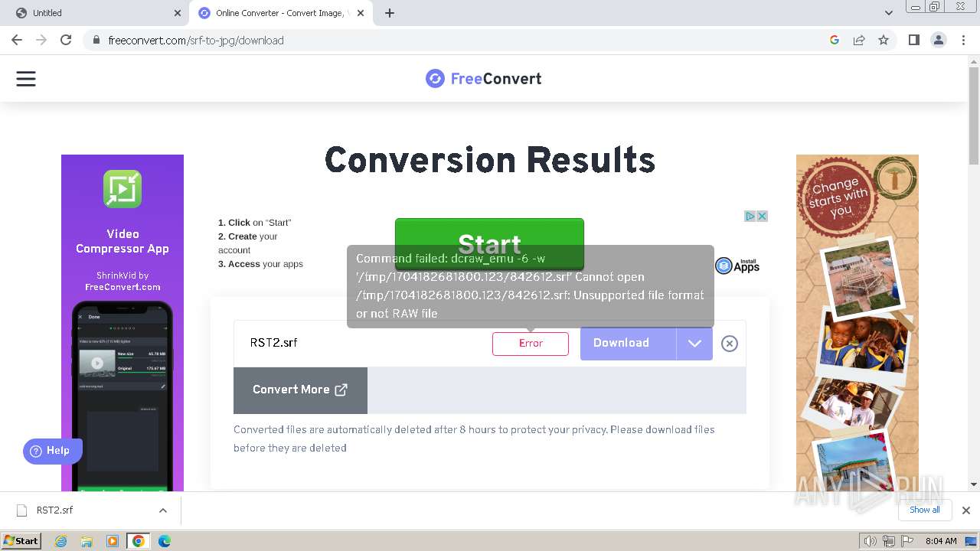
Task: Open the Chrome profile avatar
Action: (x=939, y=40)
